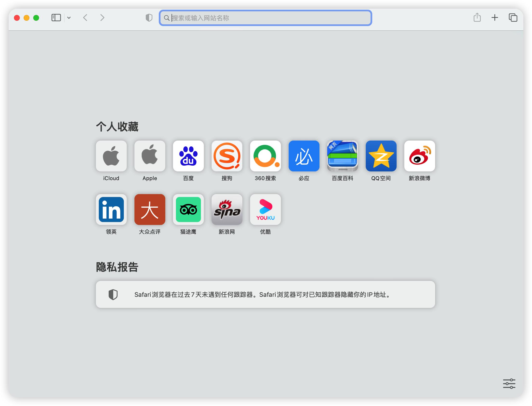Screen dimensions: 532x406
Task: Open the sidebar options chevron
Action: click(70, 18)
